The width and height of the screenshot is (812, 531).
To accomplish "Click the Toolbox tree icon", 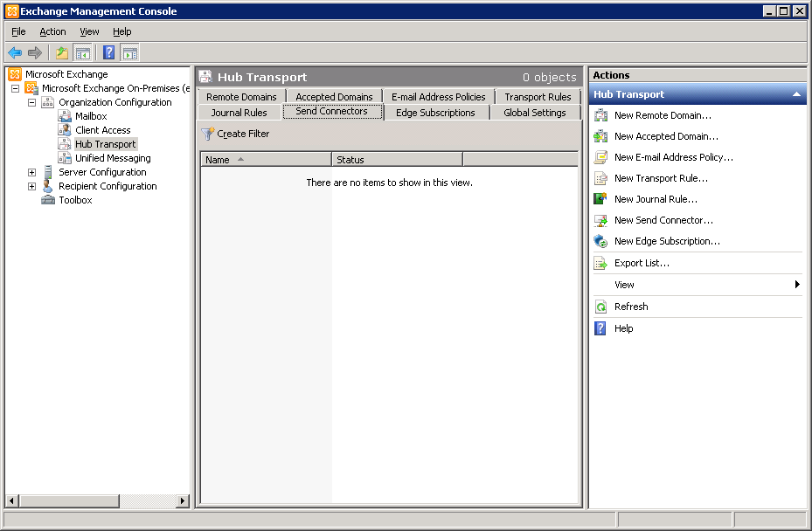I will point(48,200).
